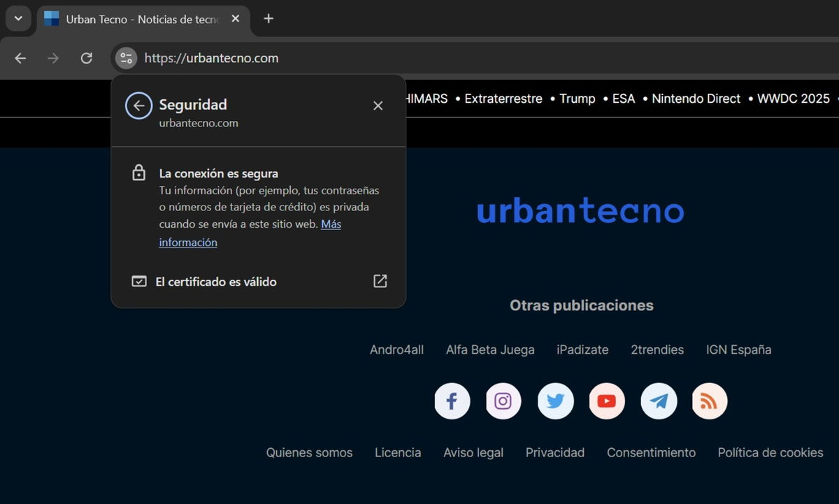Open the tab search chevron

click(x=18, y=18)
